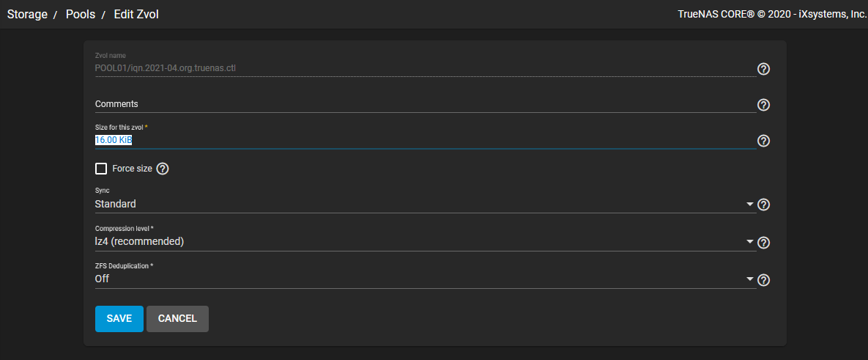Navigate to Pools breadcrumb link

point(81,15)
